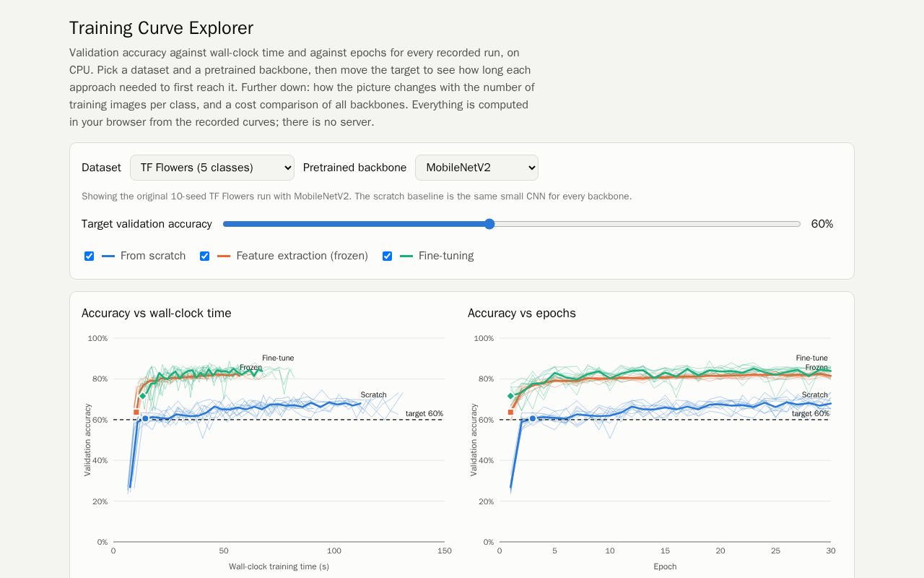Viewport: 924px width, 578px height.
Task: Click the 'Validation accuracy' axis title of epochs chart
Action: pyautogui.click(x=474, y=440)
